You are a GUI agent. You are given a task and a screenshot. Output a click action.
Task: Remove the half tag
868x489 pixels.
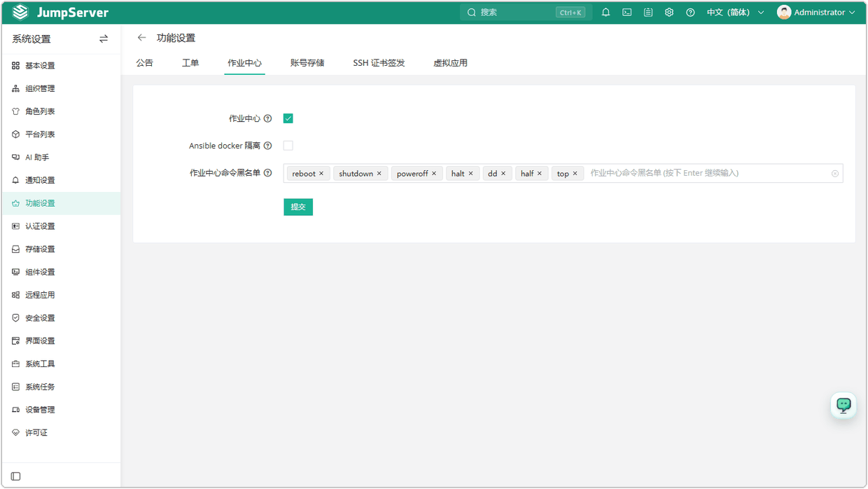(x=540, y=174)
